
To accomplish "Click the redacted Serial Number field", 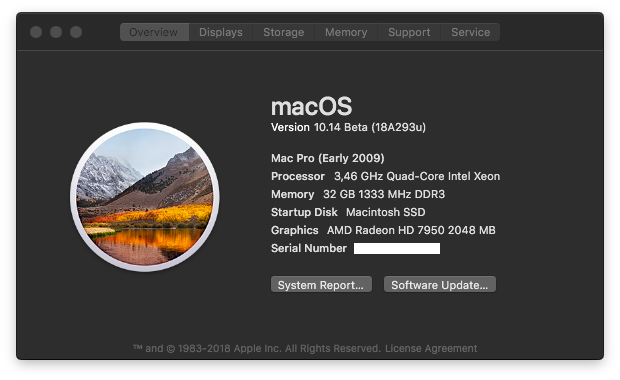I will [397, 248].
